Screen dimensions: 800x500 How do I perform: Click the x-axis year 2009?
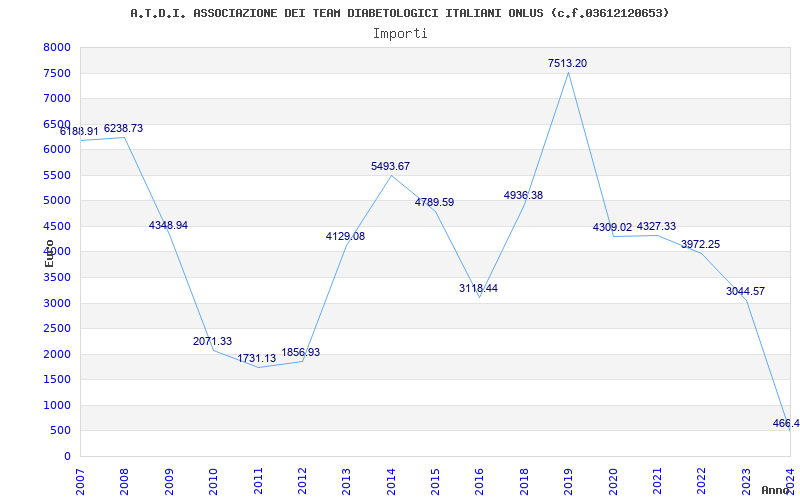click(x=169, y=482)
